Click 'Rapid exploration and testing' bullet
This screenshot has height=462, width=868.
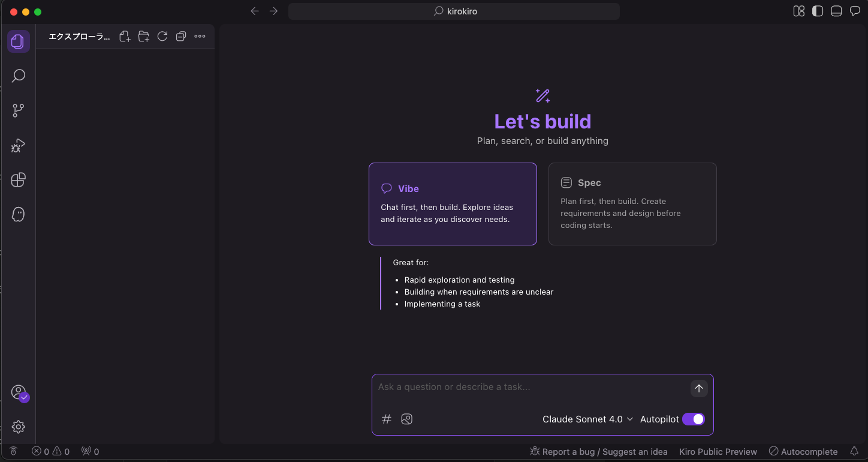pos(459,280)
